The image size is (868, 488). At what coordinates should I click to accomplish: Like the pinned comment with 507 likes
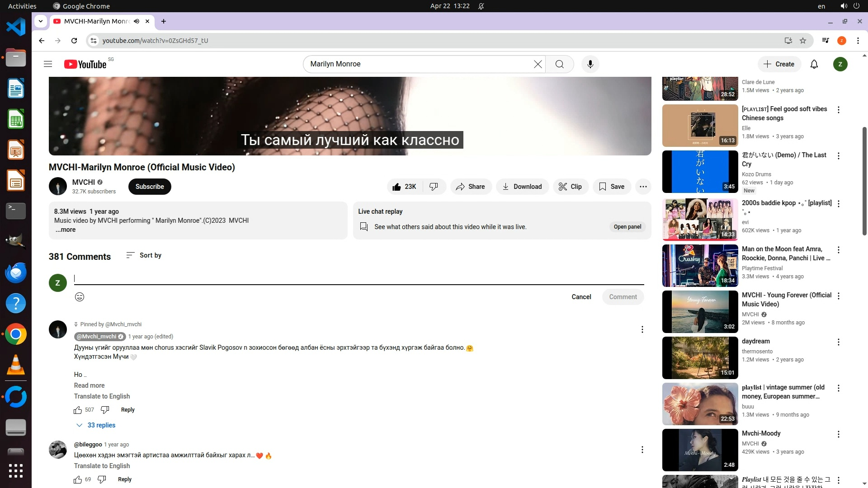point(78,410)
